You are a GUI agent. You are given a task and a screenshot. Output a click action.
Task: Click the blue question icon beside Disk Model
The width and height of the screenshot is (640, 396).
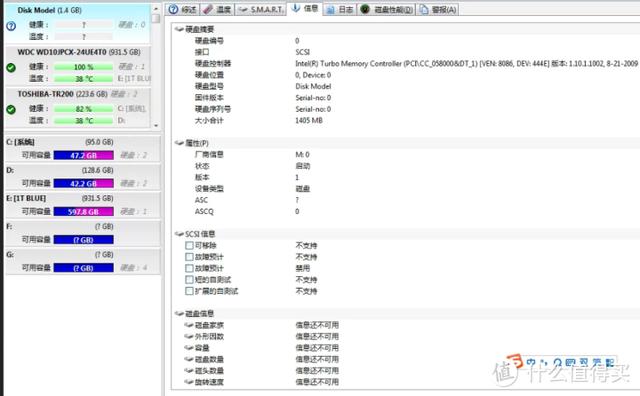point(11,26)
